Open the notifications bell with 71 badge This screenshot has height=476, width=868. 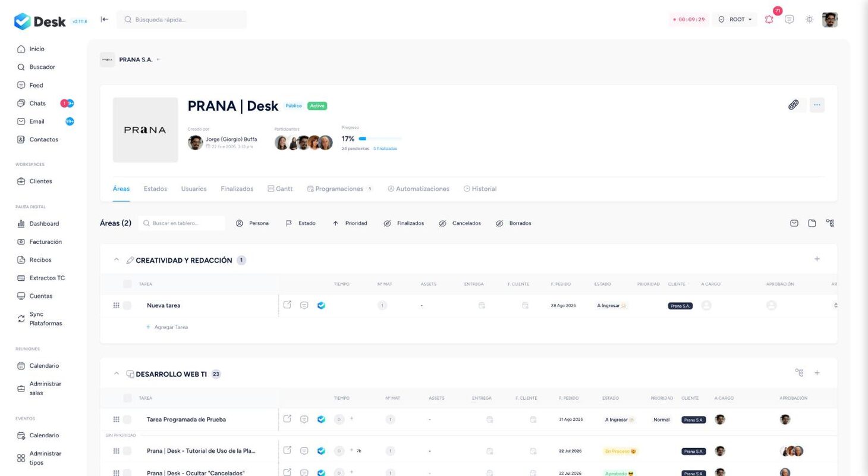[x=769, y=19]
